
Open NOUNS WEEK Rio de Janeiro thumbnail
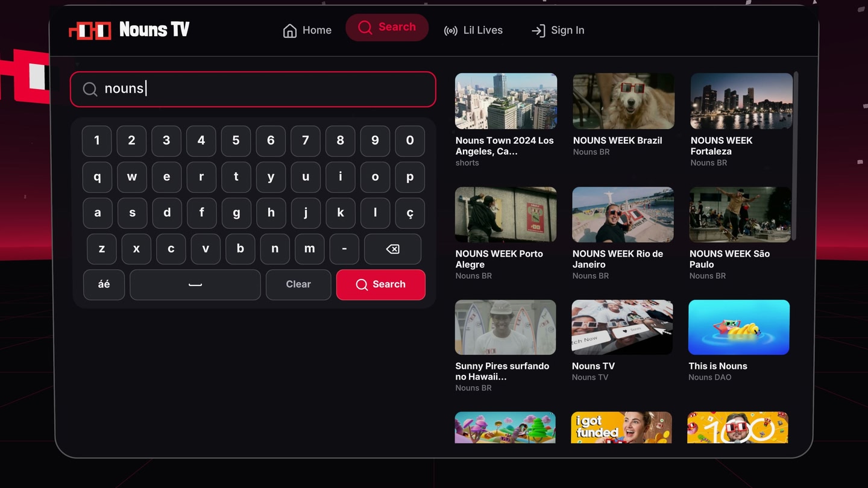pyautogui.click(x=623, y=214)
